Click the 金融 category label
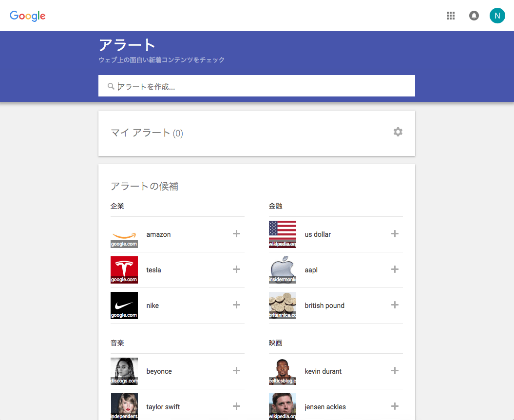Screen dimensions: 514x420 click(275, 206)
